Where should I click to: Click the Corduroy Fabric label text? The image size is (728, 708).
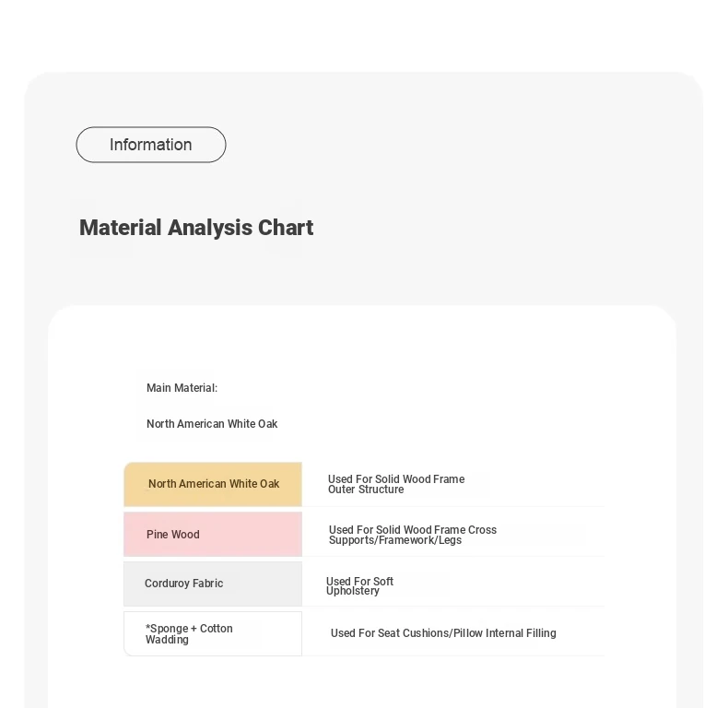(184, 584)
